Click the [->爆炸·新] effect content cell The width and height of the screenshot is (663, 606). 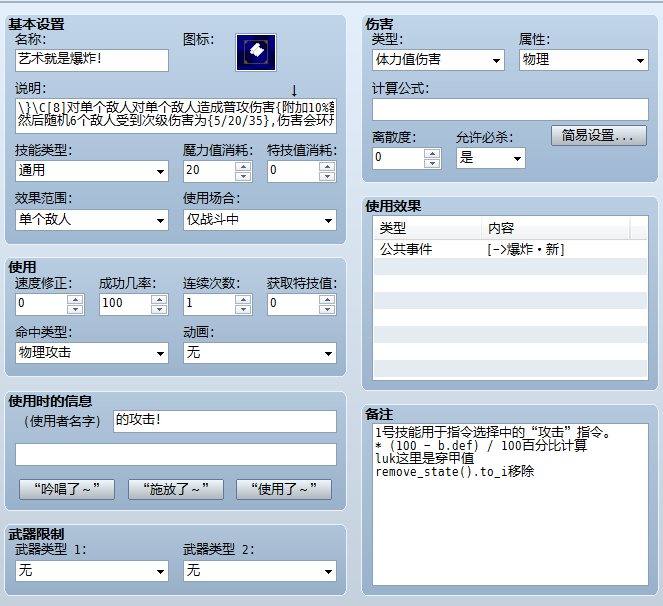coord(526,250)
